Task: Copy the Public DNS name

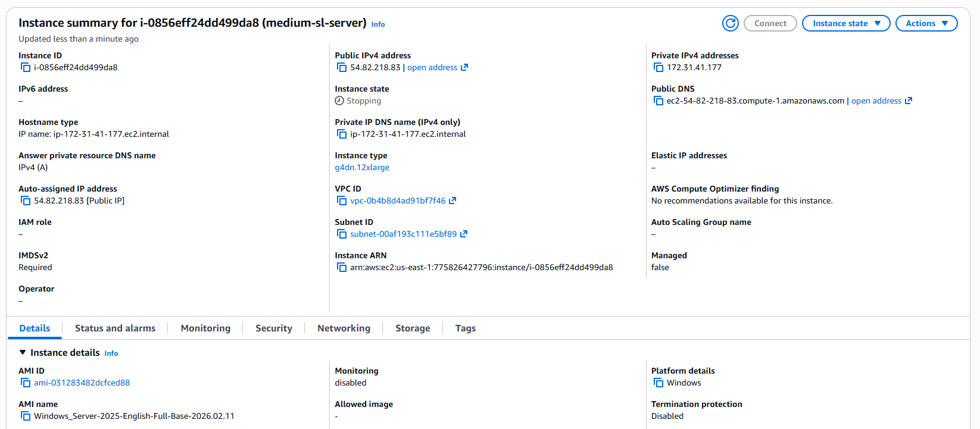Action: click(658, 101)
